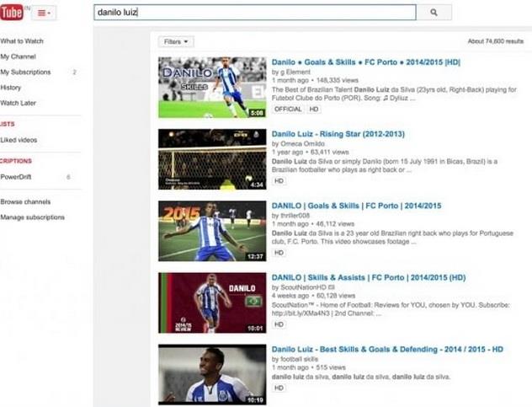Click Browse channels link
Image resolution: width=532 pixels, height=407 pixels.
click(x=25, y=202)
